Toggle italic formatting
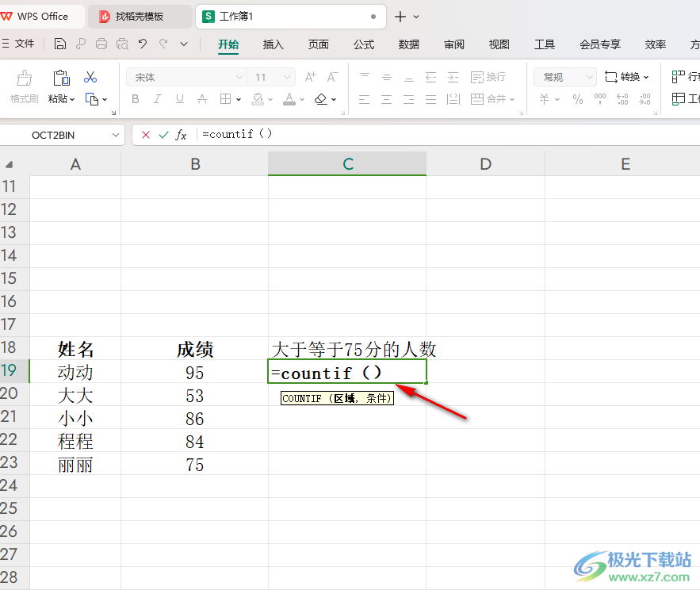The height and width of the screenshot is (590, 700). (157, 99)
